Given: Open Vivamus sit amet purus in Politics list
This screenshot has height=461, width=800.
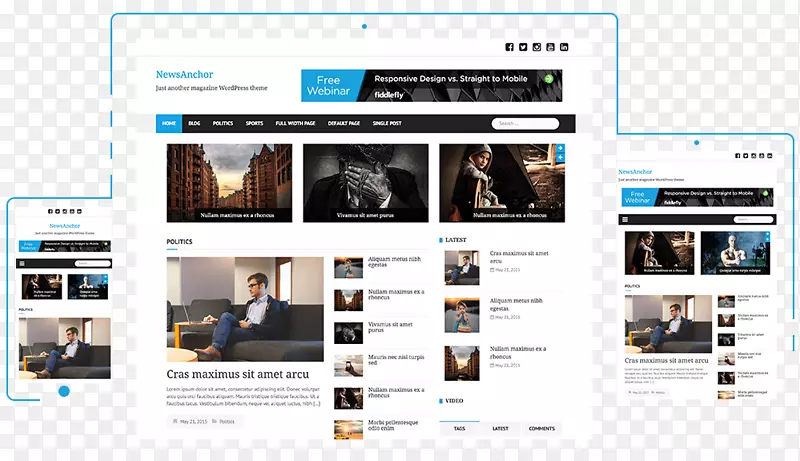Looking at the screenshot, I should tap(390, 327).
